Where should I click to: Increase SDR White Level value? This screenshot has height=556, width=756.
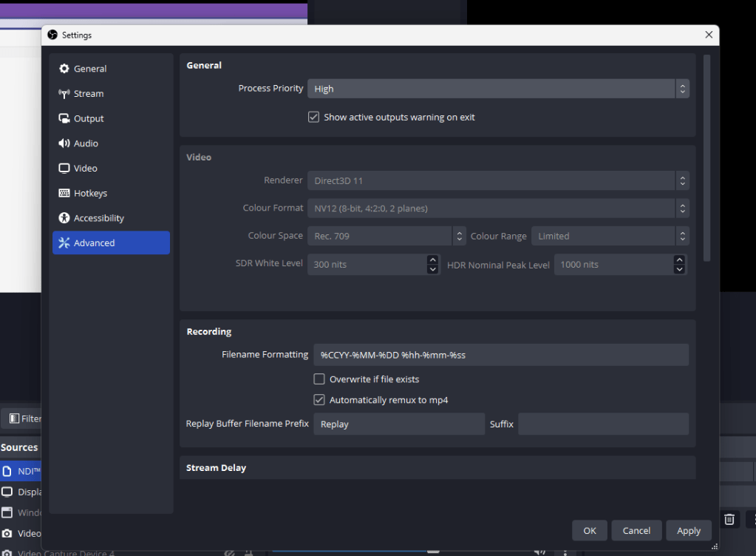pyautogui.click(x=432, y=260)
